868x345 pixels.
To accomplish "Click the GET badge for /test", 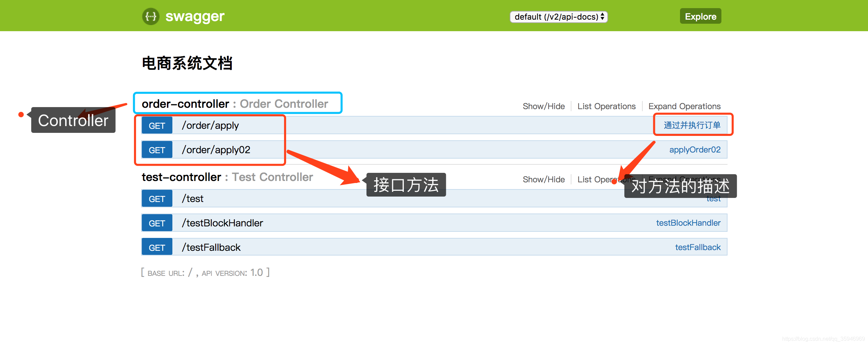I will [157, 199].
